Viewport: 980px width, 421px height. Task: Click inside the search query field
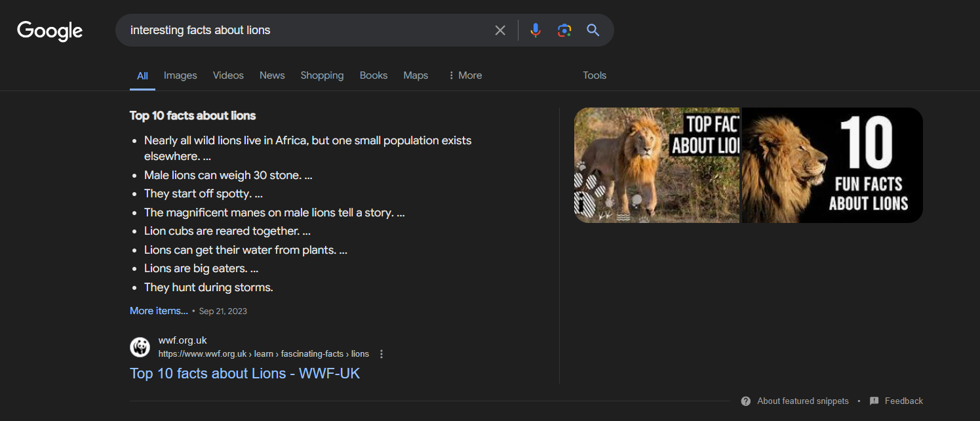click(x=302, y=30)
